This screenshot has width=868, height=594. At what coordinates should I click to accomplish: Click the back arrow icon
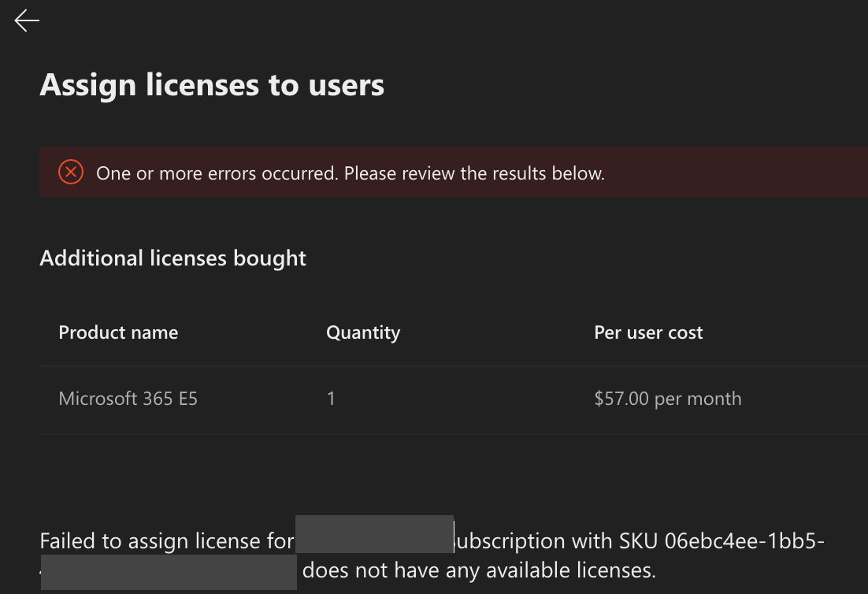[27, 21]
